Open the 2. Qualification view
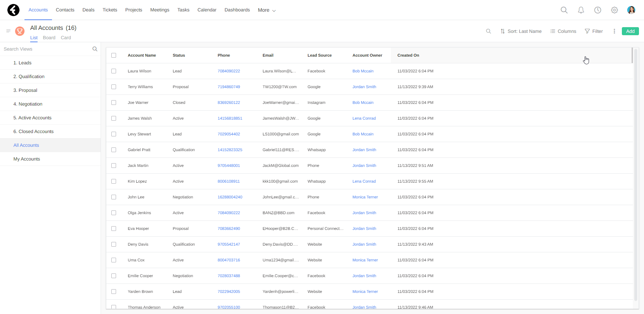 click(50, 76)
